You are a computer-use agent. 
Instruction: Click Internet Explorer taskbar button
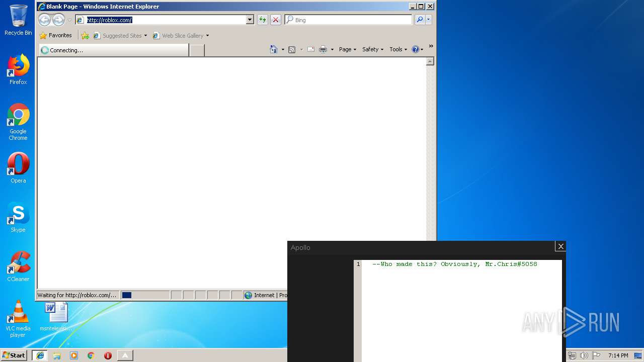(40, 355)
